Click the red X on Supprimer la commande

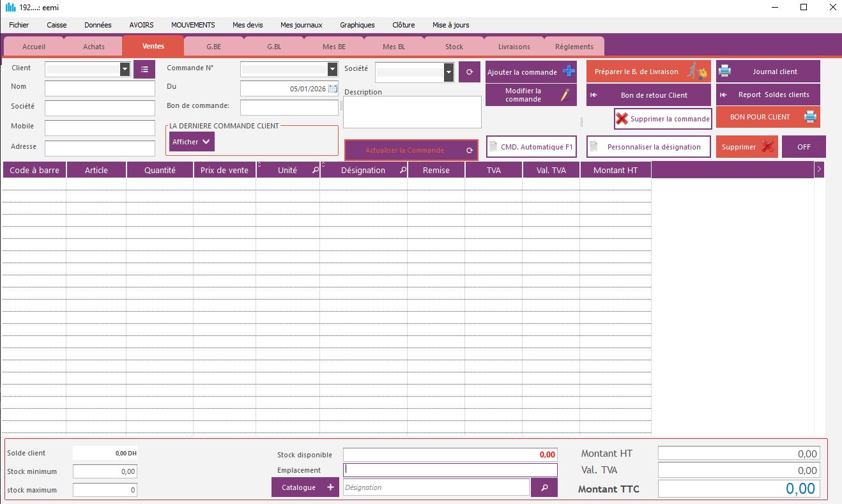(622, 119)
